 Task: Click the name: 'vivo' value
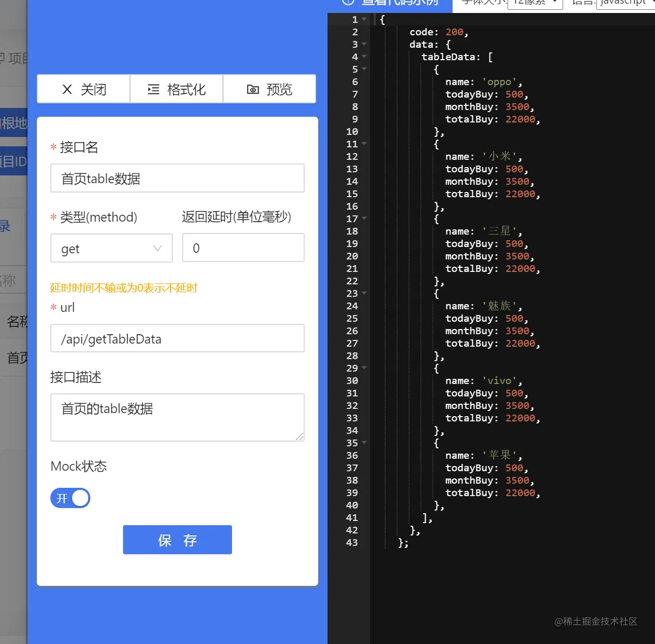(499, 381)
